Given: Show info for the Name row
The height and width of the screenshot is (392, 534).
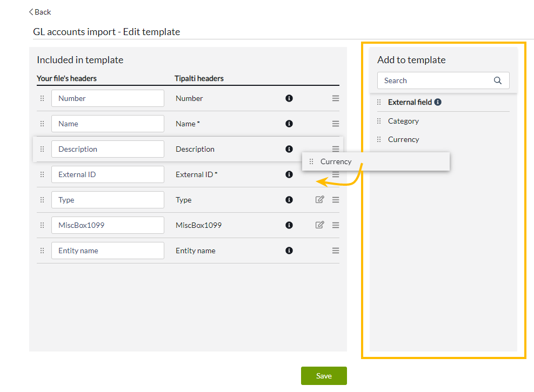Looking at the screenshot, I should [289, 124].
